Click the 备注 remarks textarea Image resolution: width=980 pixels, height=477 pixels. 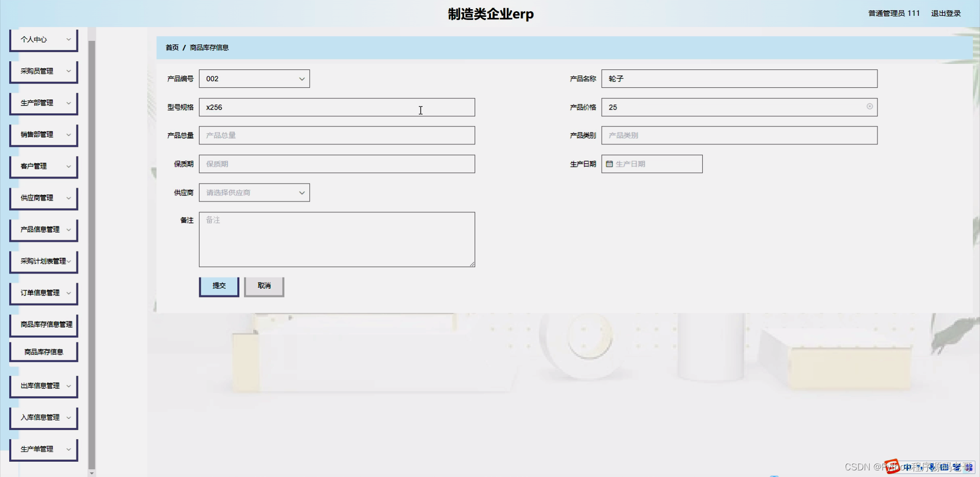337,239
